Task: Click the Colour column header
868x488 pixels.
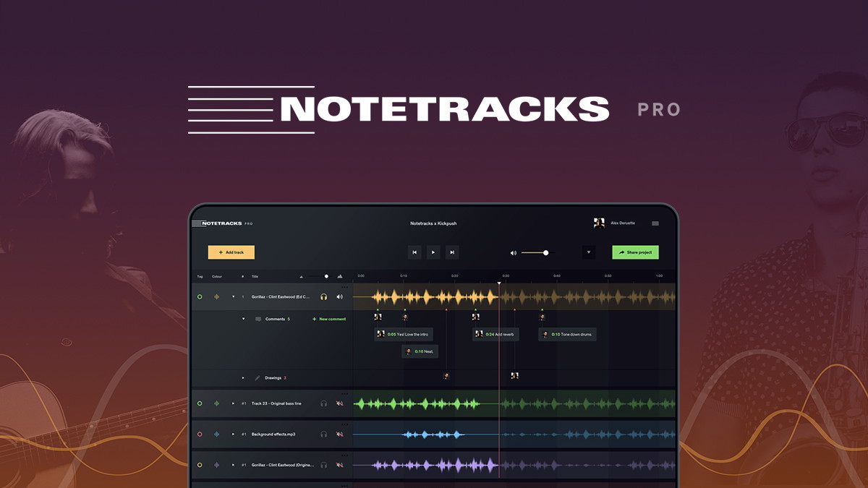Action: (x=217, y=276)
